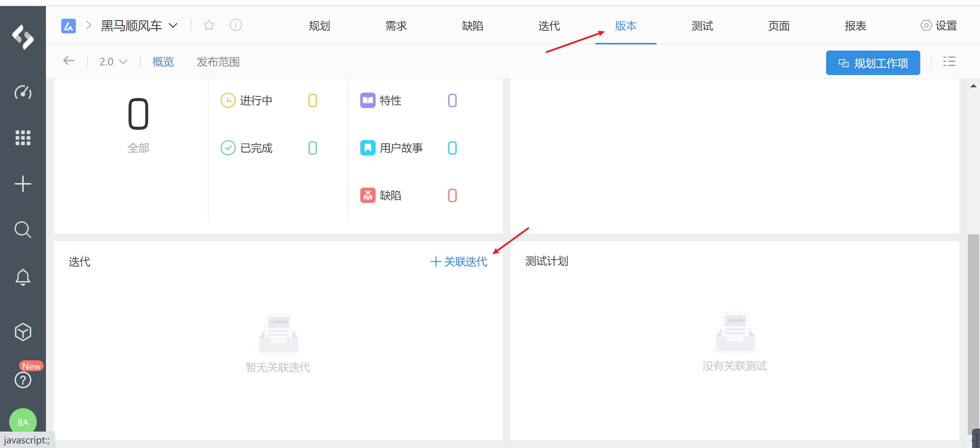Image resolution: width=980 pixels, height=448 pixels.
Task: Open help question mark icon
Action: (23, 380)
